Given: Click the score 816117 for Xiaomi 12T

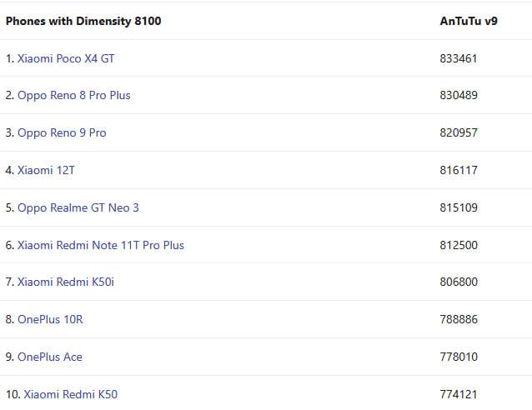Looking at the screenshot, I should point(459,170).
